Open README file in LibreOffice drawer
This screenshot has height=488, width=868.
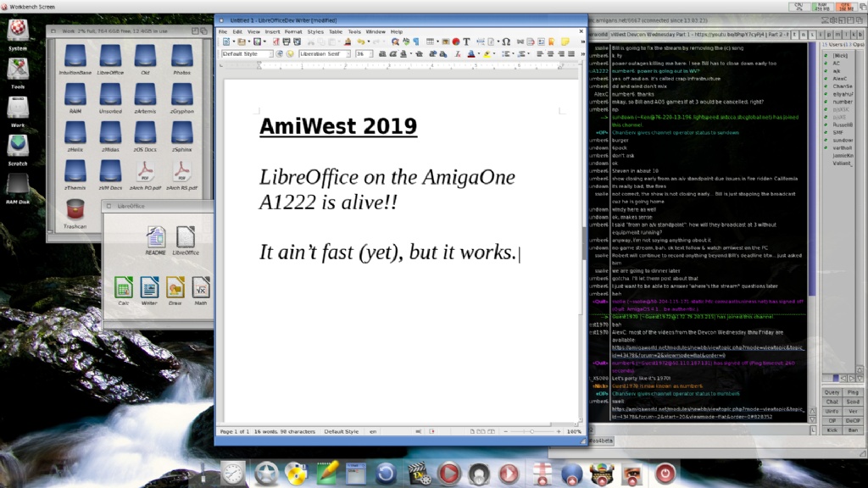coord(156,240)
